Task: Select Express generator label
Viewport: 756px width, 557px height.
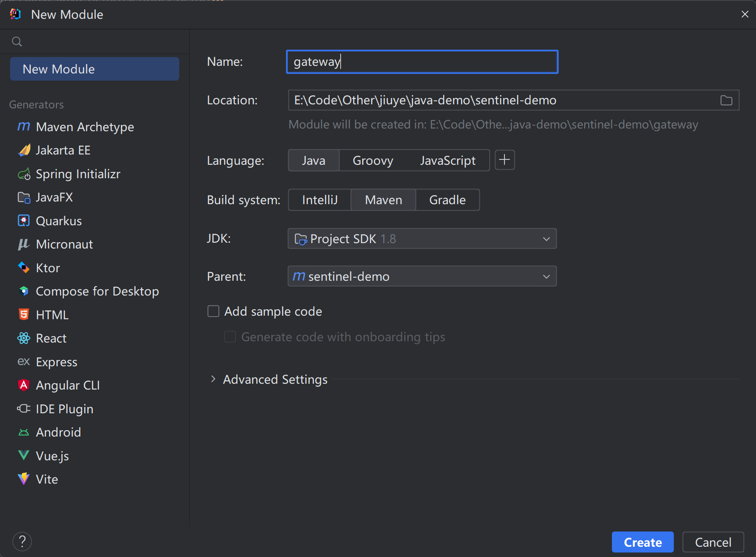Action: tap(56, 362)
